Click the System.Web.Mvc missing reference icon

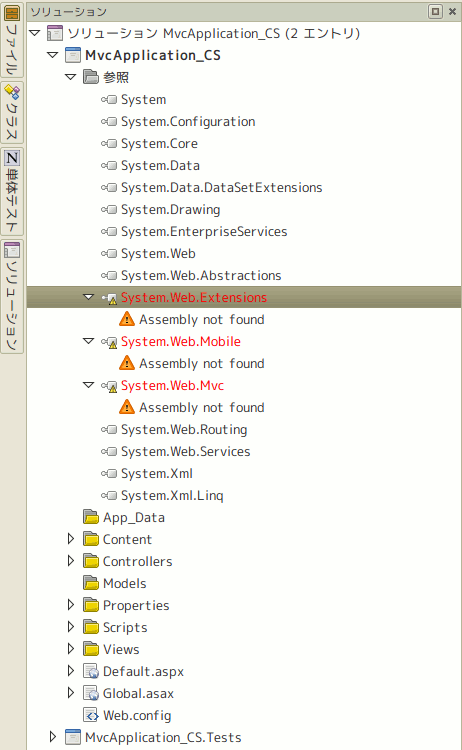(110, 386)
